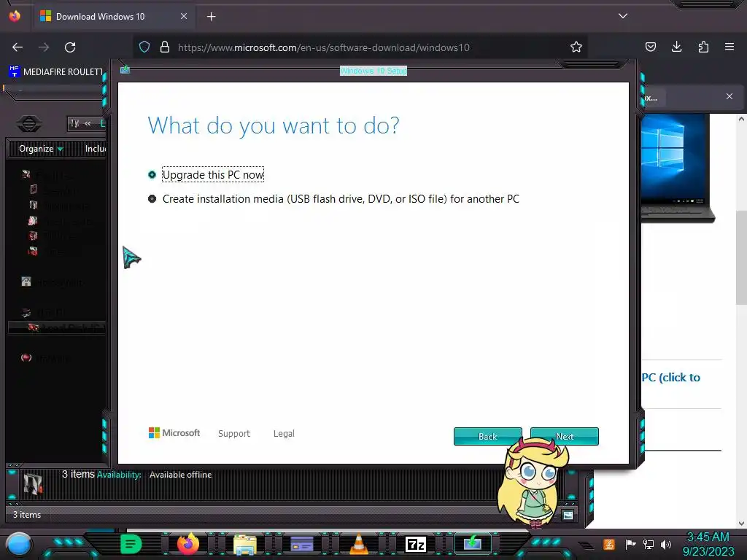Close the Download Windows 10 tab
This screenshot has height=560, width=747.
point(184,16)
